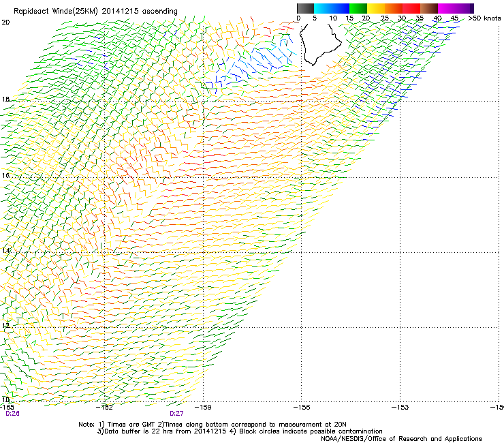The image size is (504, 443).
Task: Click the '>50 knots' legend label
Action: (x=484, y=18)
